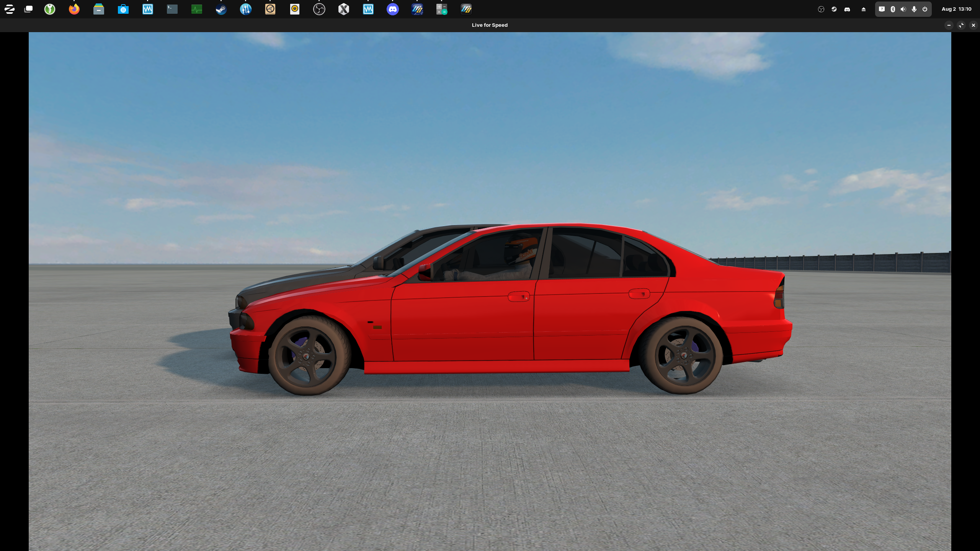Open the Zorin start menu
This screenshot has width=980, height=551.
(x=10, y=9)
